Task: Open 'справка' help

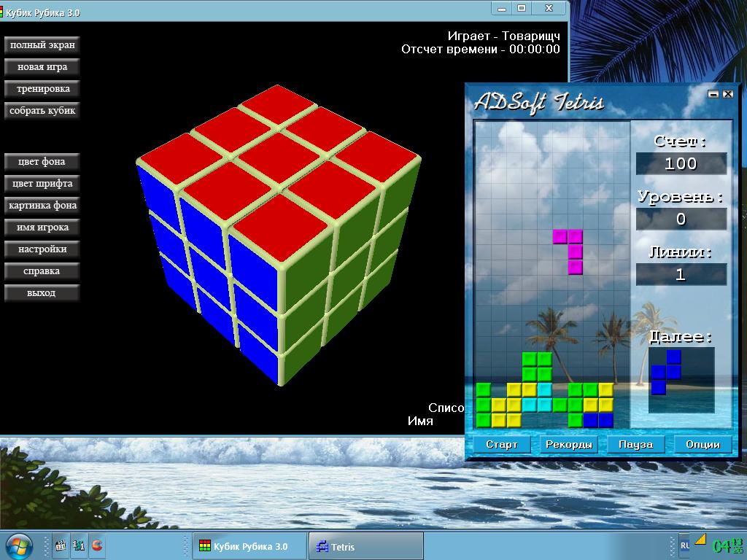Action: (42, 271)
